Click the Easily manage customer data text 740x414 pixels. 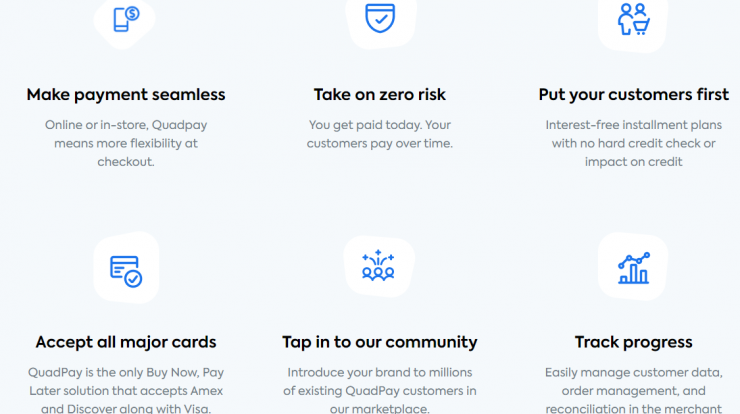click(634, 390)
